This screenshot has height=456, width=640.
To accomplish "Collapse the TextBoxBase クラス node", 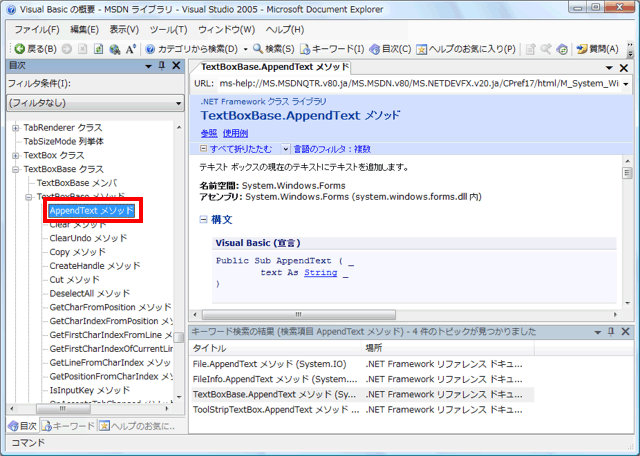I will click(15, 169).
